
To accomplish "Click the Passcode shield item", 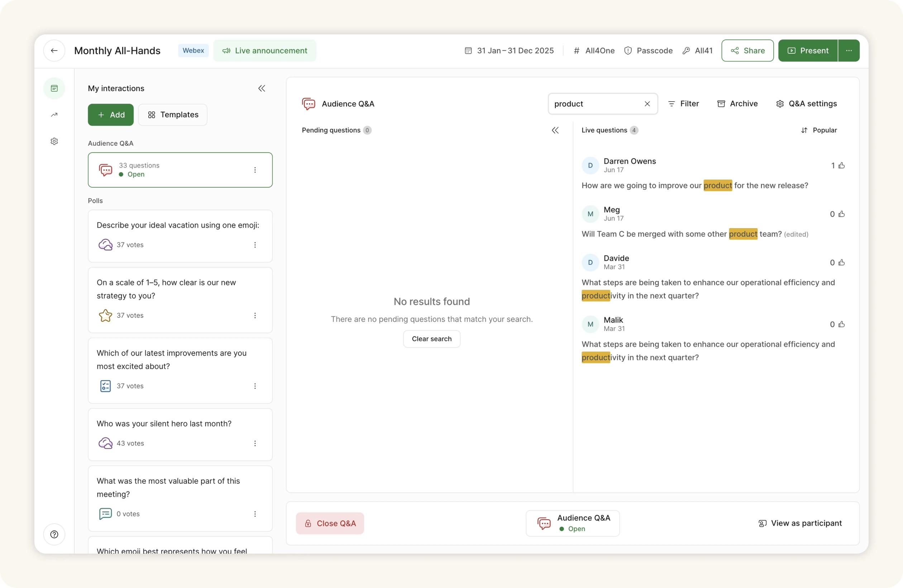I will tap(649, 50).
